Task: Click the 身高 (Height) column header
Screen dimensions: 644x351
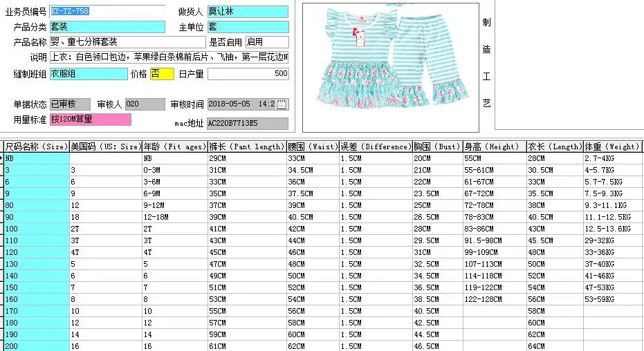Action: [x=495, y=146]
